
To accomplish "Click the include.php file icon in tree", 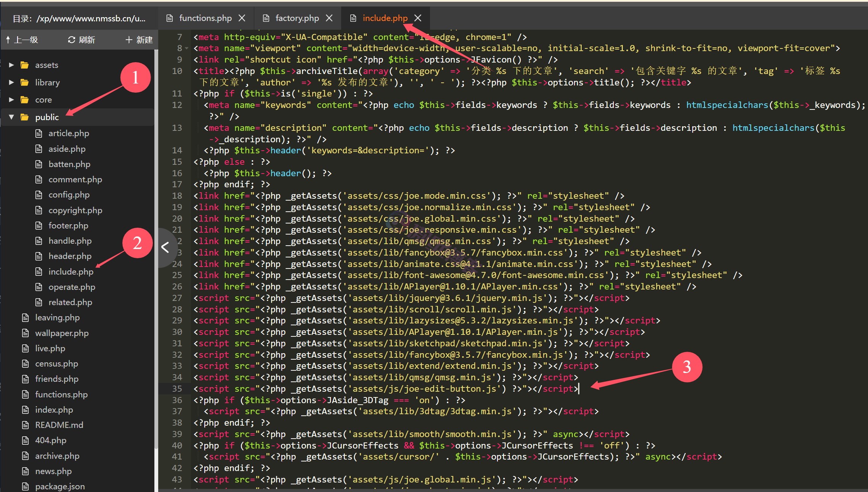I will coord(39,272).
